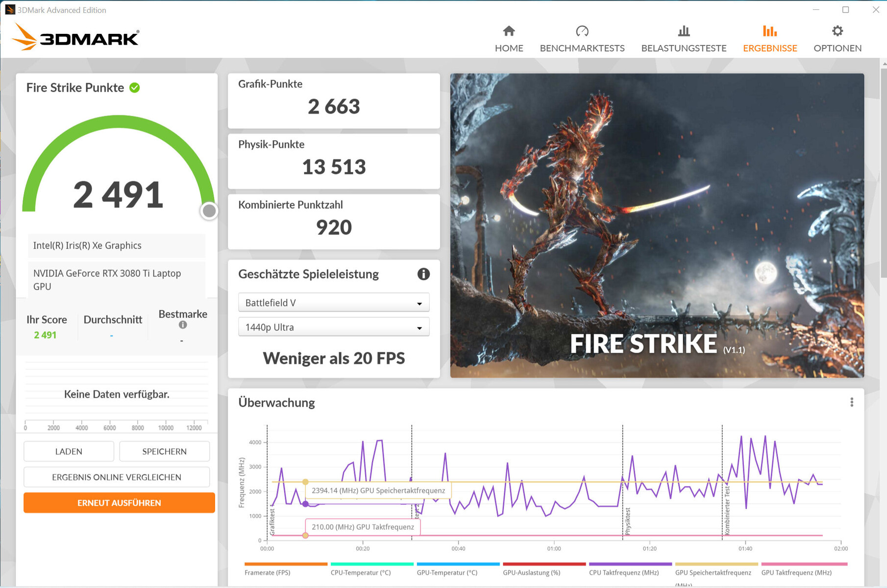Click info icon under Bestmarke
Viewport: 887px width, 588px height.
[x=183, y=325]
